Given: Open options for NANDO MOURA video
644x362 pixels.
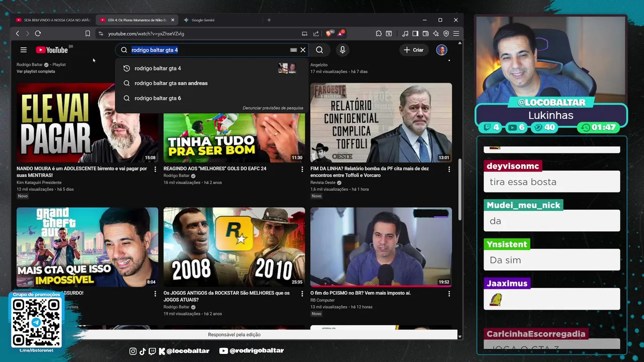Looking at the screenshot, I should (x=155, y=169).
